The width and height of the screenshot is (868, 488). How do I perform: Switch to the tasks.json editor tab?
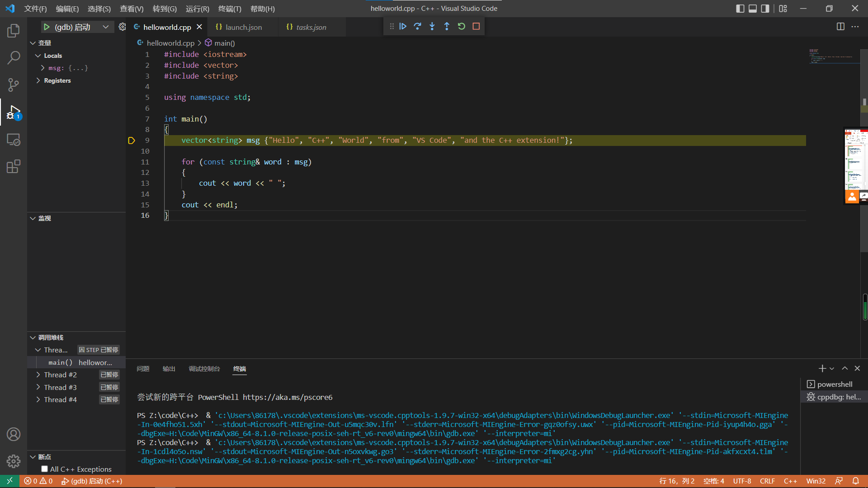click(x=311, y=27)
